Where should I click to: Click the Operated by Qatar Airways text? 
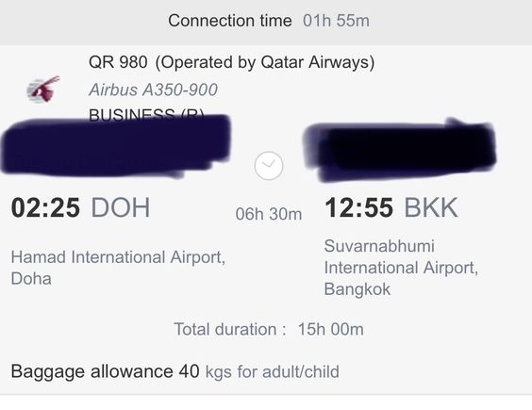click(265, 63)
